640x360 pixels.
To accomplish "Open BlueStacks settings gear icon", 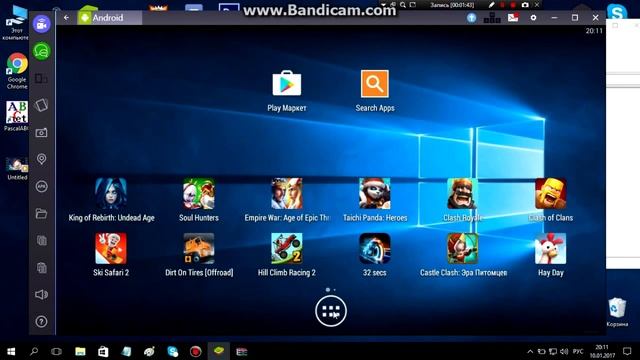I will click(533, 18).
